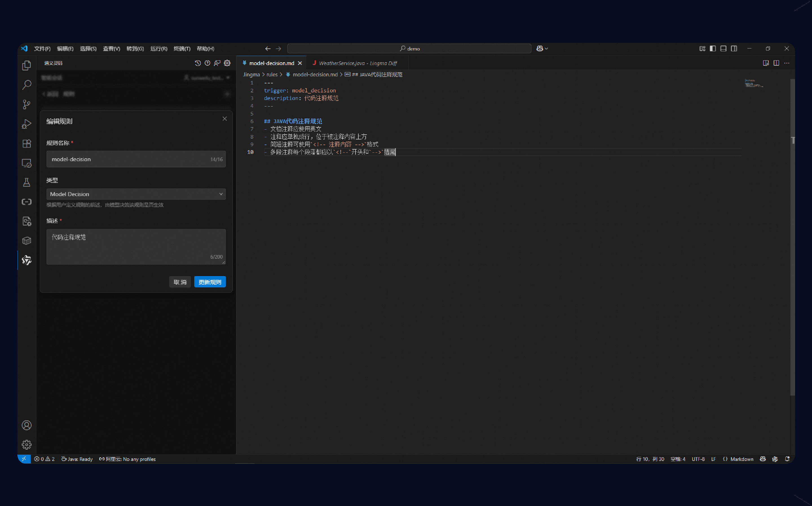Open Lingma status icon in status bar

click(775, 459)
